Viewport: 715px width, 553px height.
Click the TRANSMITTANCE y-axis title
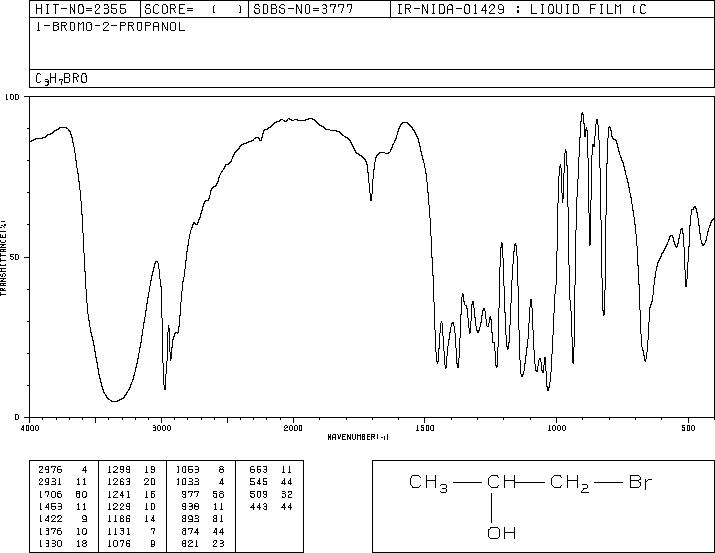tap(3, 257)
